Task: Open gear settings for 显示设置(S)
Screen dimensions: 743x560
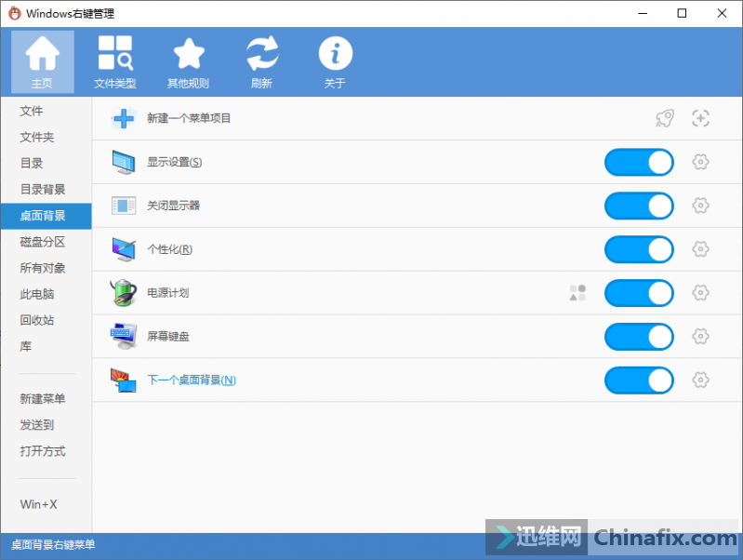Action: pos(700,162)
